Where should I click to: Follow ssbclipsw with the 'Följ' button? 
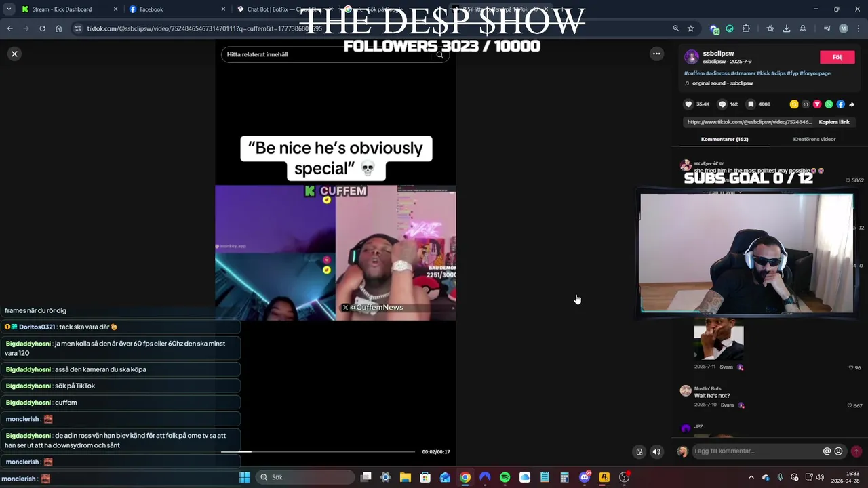click(x=837, y=57)
